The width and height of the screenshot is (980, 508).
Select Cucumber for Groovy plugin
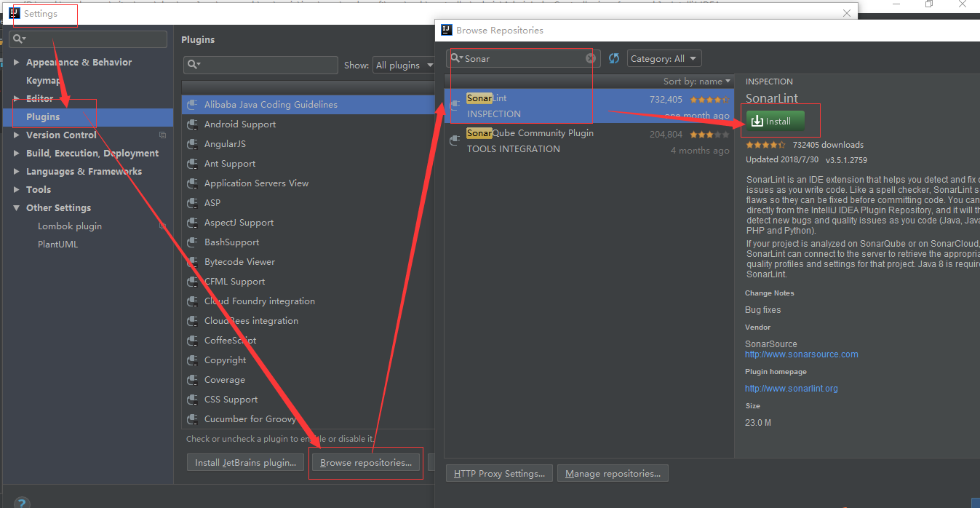pos(308,419)
